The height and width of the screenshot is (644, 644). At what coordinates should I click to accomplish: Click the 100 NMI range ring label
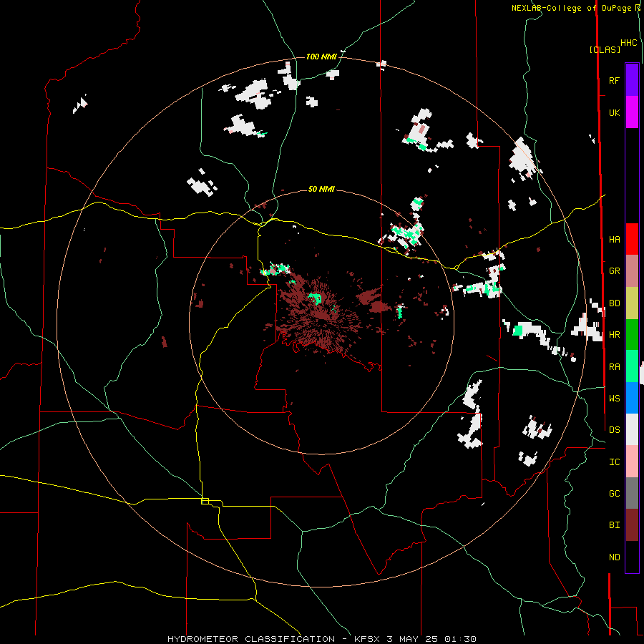321,57
